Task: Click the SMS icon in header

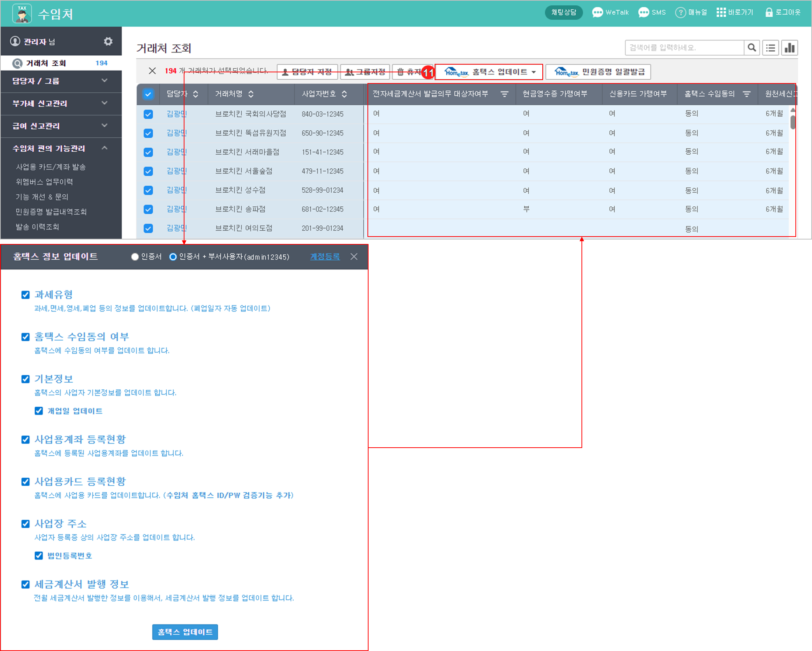Action: [x=644, y=13]
